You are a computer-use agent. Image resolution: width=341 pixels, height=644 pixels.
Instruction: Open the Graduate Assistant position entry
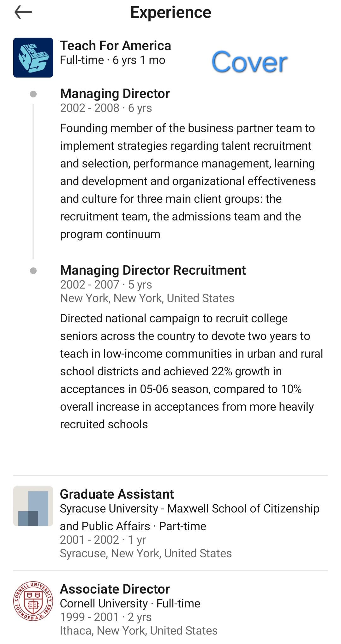click(170, 523)
